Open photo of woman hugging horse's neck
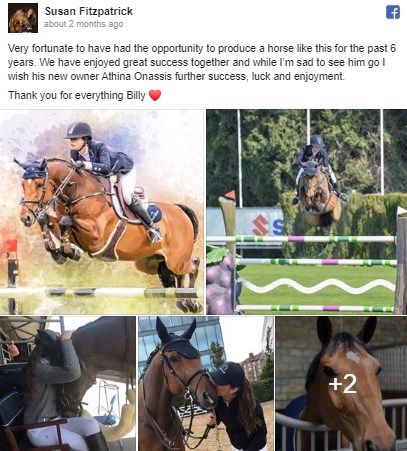 click(x=68, y=384)
